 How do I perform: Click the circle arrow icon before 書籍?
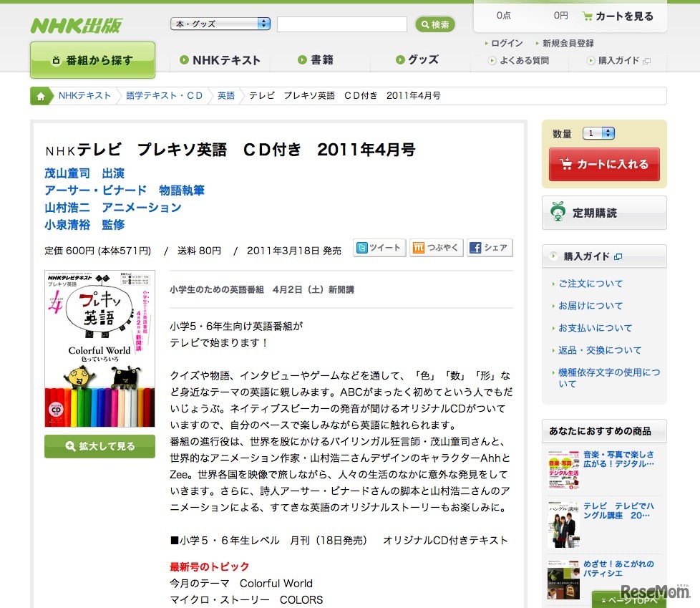click(302, 60)
